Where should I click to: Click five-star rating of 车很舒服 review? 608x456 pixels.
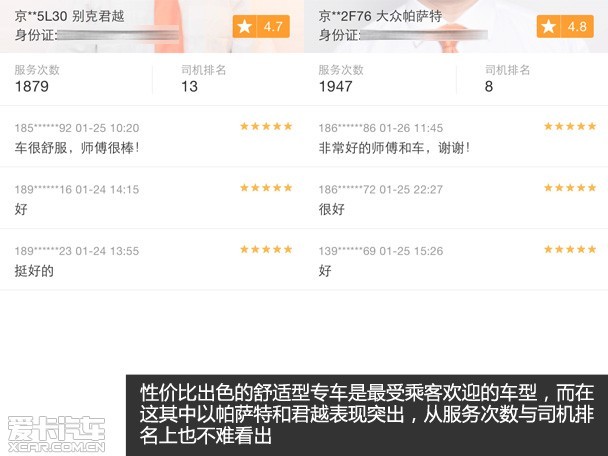click(266, 126)
